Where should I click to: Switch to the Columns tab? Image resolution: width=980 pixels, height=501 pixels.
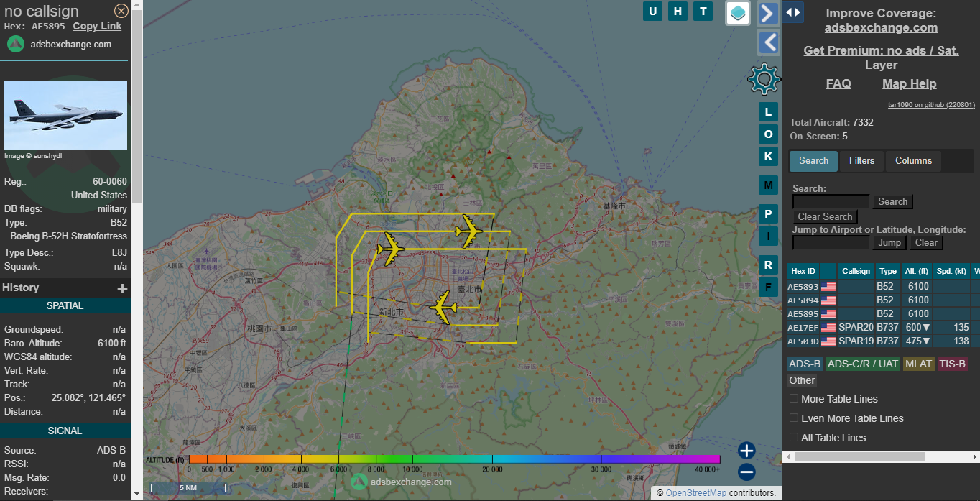tap(913, 160)
